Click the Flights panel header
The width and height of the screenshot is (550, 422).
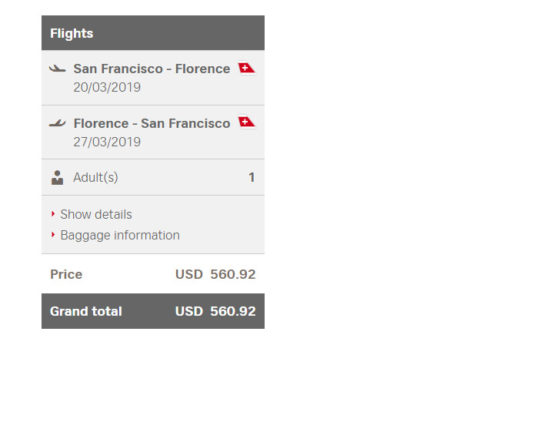pos(153,33)
